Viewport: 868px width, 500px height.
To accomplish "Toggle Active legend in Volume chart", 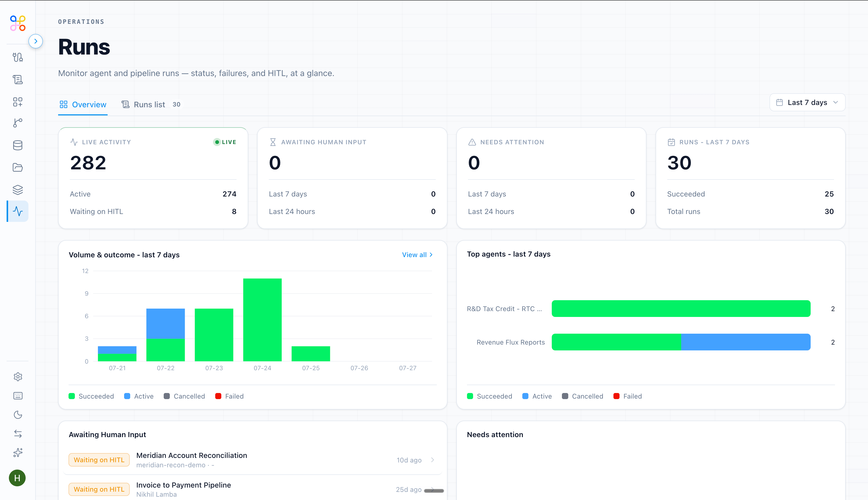I will coord(139,396).
